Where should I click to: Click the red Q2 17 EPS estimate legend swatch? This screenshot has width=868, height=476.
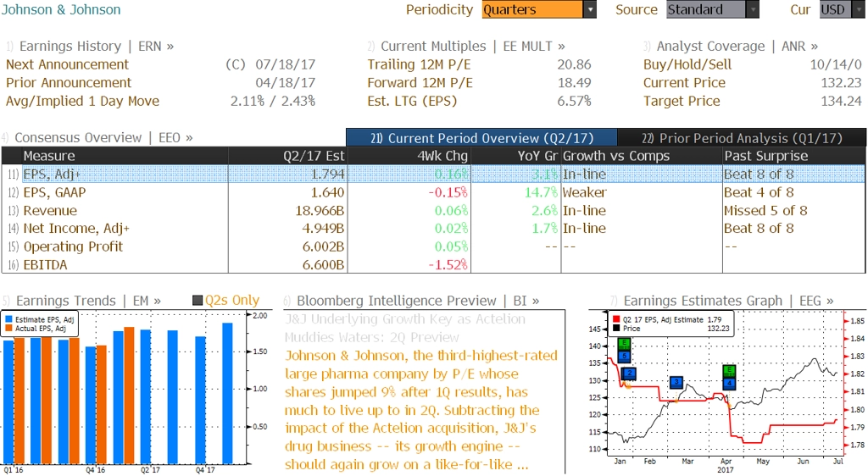click(616, 319)
